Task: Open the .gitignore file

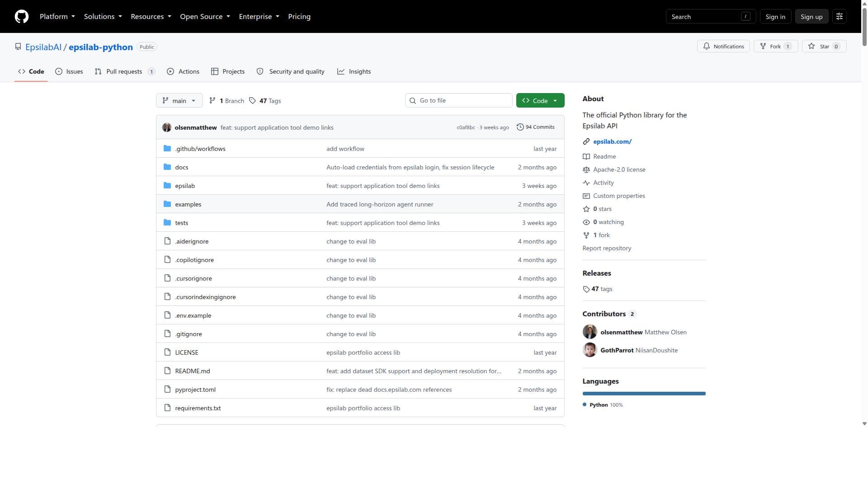Action: (189, 334)
